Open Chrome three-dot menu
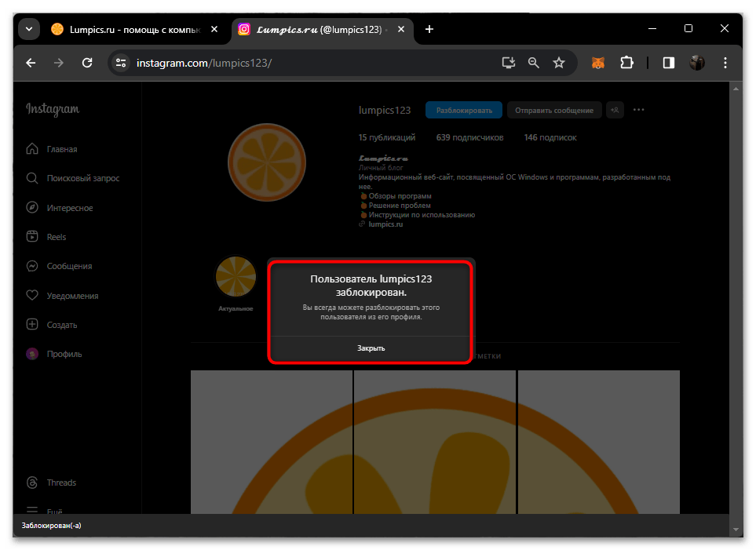Viewport: 756px width, 550px height. click(x=725, y=63)
